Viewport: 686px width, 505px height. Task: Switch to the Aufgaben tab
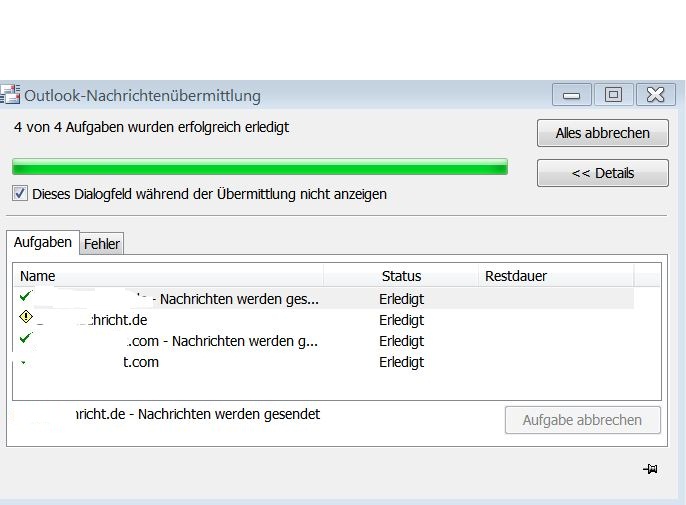(43, 242)
